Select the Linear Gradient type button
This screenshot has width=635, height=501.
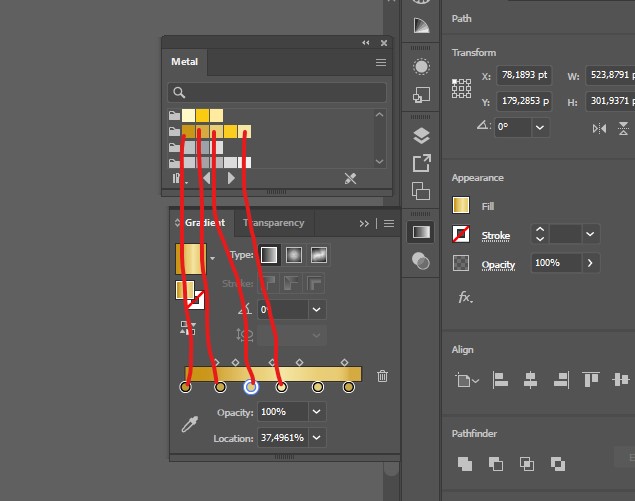coord(269,255)
